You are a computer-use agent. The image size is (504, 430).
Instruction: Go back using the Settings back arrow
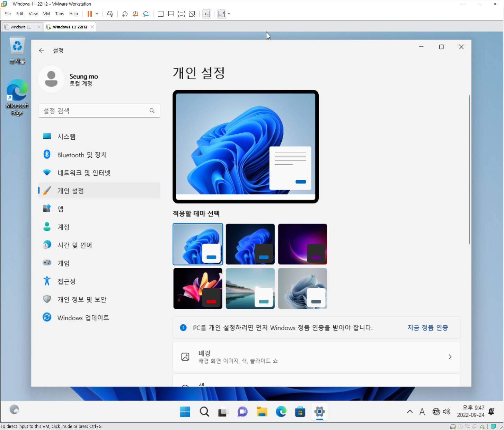pos(42,51)
